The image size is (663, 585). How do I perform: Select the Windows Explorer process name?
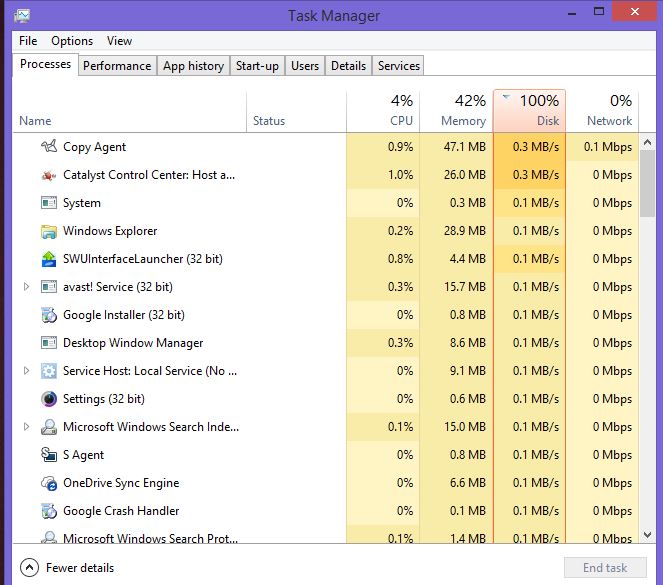pyautogui.click(x=110, y=231)
